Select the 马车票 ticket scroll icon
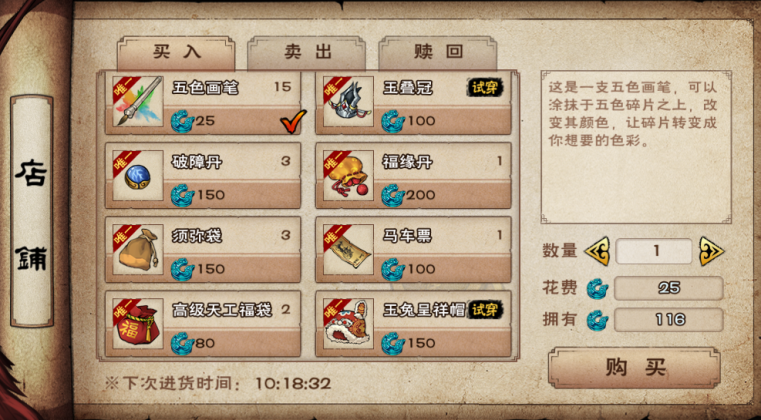761x420 pixels. [x=348, y=250]
